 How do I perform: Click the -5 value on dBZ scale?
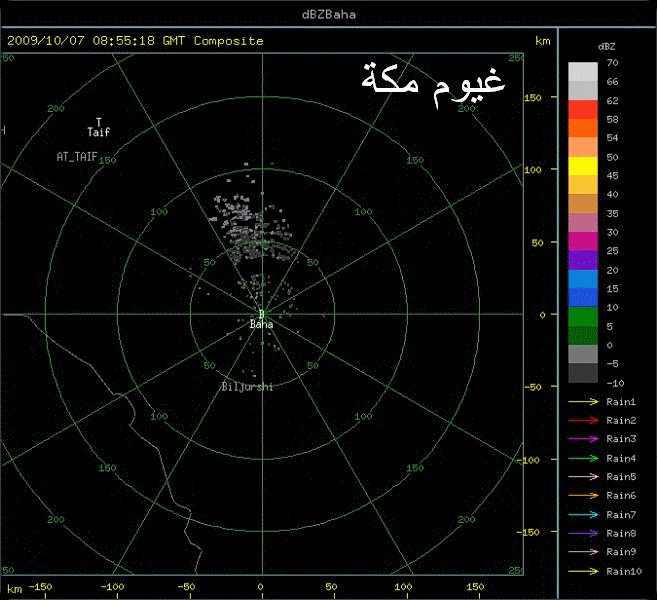coord(612,364)
